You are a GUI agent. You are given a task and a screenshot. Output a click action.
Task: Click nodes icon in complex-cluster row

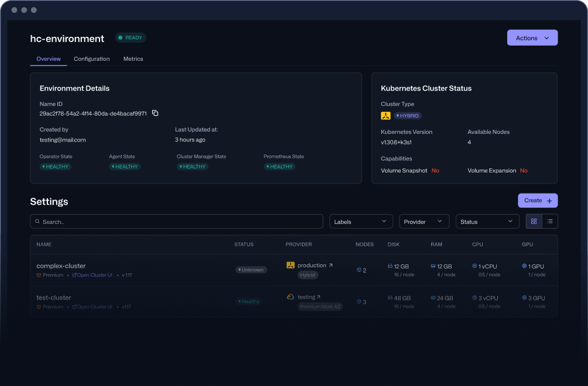pos(359,270)
